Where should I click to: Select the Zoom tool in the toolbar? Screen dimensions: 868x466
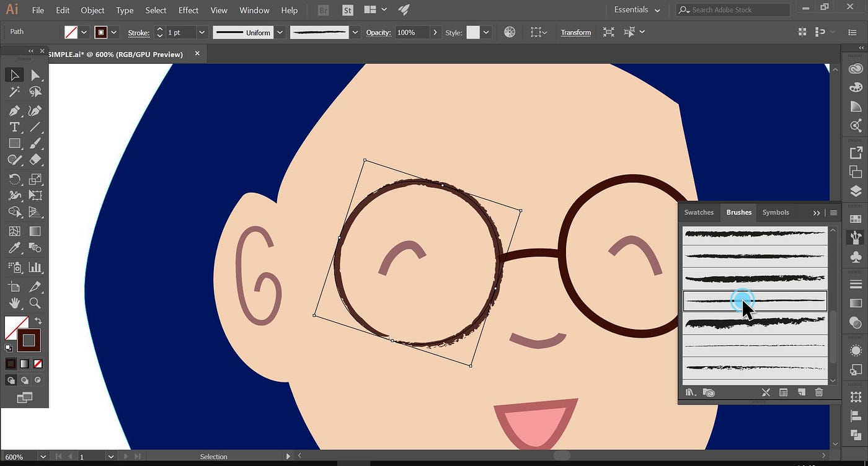tap(35, 303)
